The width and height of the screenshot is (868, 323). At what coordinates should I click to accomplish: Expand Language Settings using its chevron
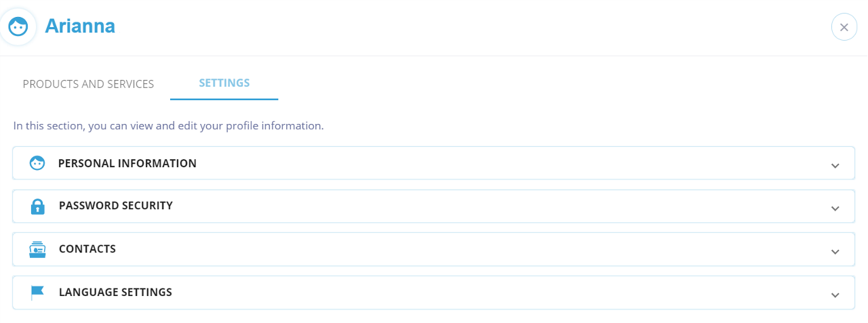coord(835,295)
